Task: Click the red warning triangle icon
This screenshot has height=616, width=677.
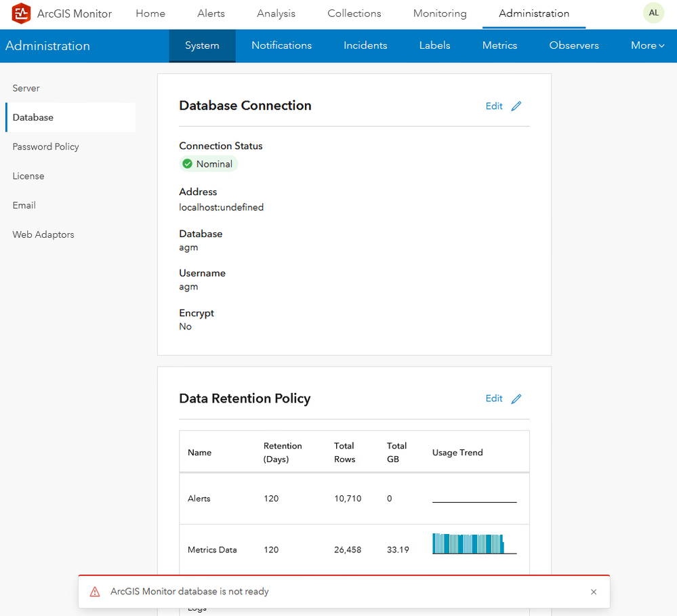Action: 95,592
